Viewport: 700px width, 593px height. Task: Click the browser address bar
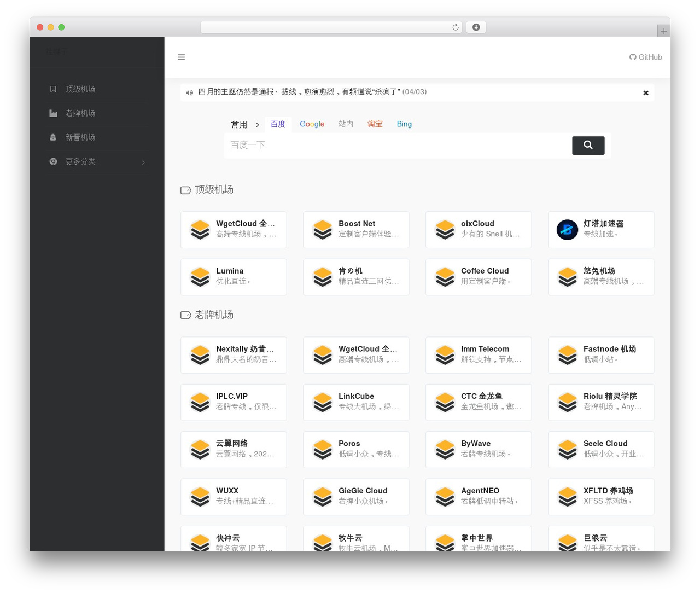pyautogui.click(x=331, y=27)
